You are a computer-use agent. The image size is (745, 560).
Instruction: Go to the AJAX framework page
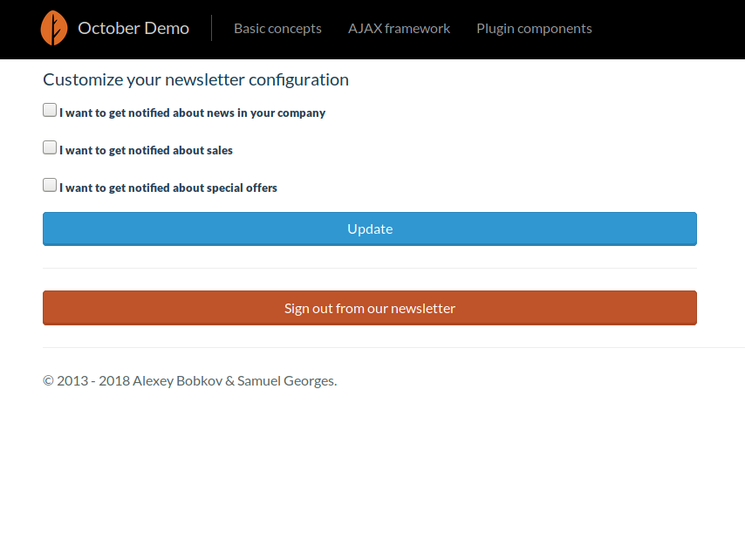tap(399, 29)
